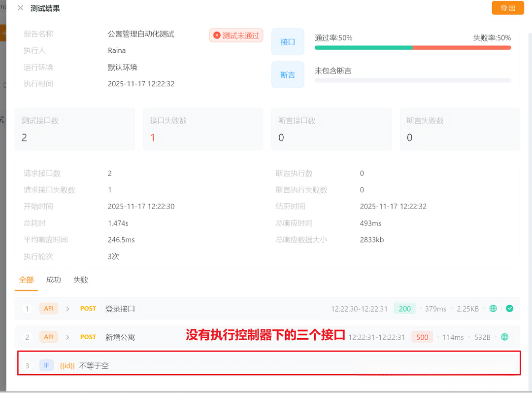Click the 测试接口数 card
The image size is (532, 393).
tap(75, 129)
